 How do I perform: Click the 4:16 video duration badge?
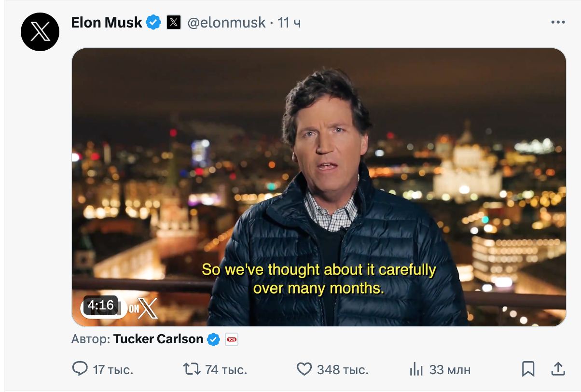point(101,305)
